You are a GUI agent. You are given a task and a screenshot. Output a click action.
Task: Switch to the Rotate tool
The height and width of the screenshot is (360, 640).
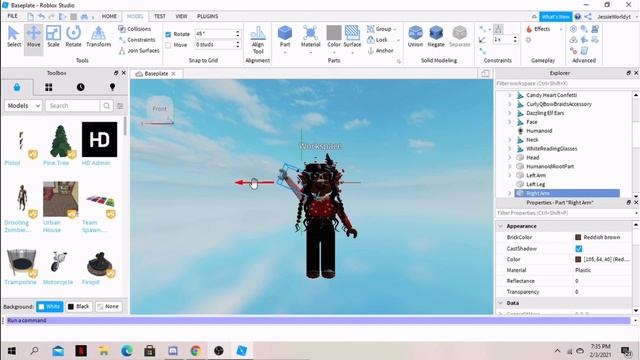[x=73, y=36]
